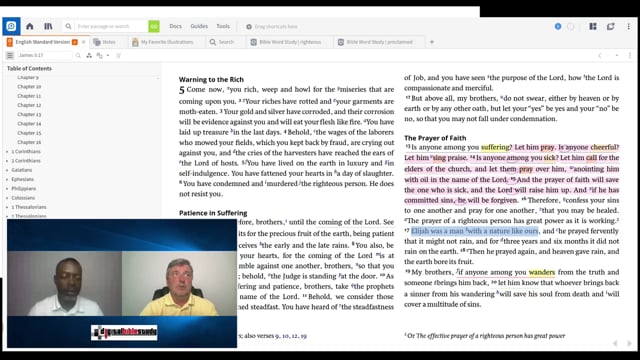Select Chapter 10 in contents

pos(29,87)
